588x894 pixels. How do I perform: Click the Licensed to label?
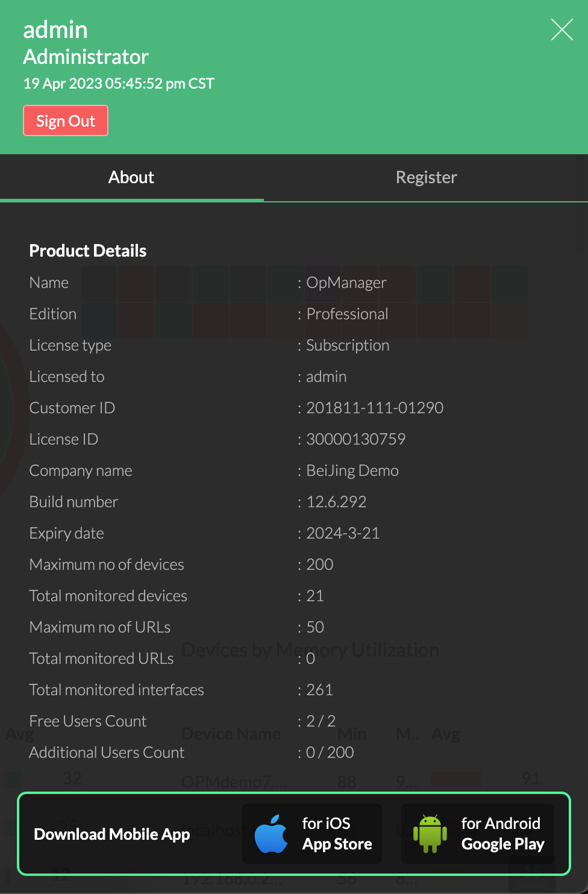tap(67, 377)
